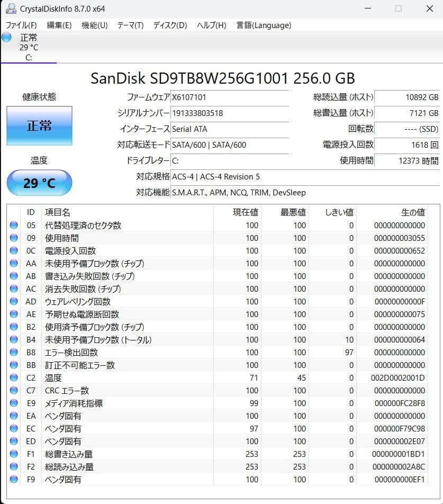
Task: Click the standard field ACS-4 | ACS-4 Revision 5
Action: coord(305,176)
